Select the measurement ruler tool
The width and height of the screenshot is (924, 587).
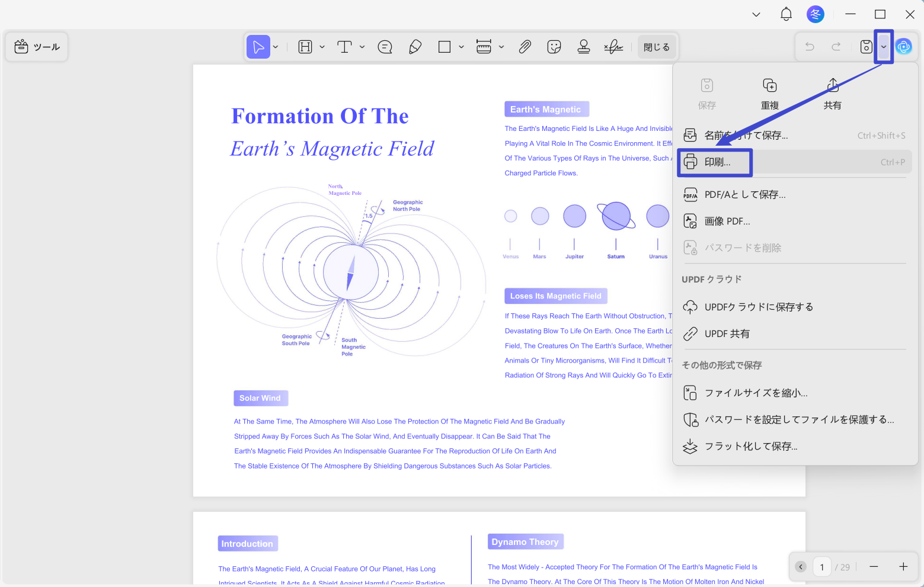(x=484, y=47)
